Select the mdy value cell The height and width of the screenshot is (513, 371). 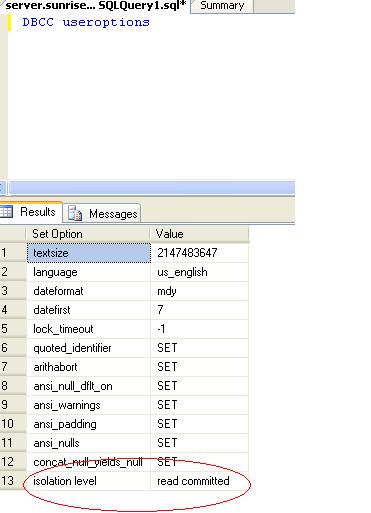(200, 291)
